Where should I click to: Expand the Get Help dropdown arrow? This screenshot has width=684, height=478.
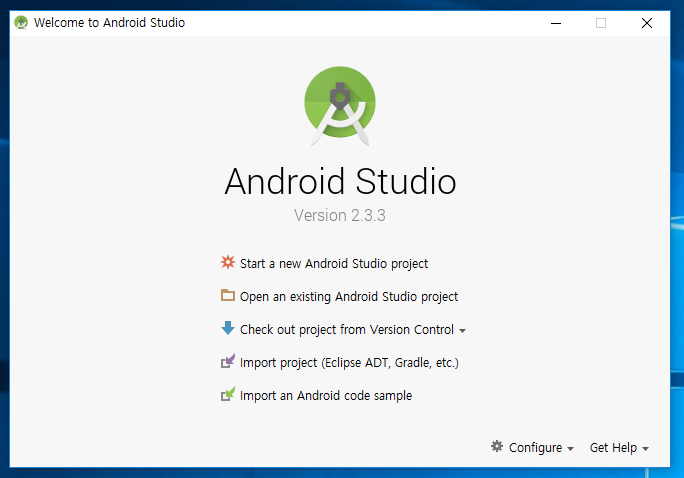click(646, 449)
